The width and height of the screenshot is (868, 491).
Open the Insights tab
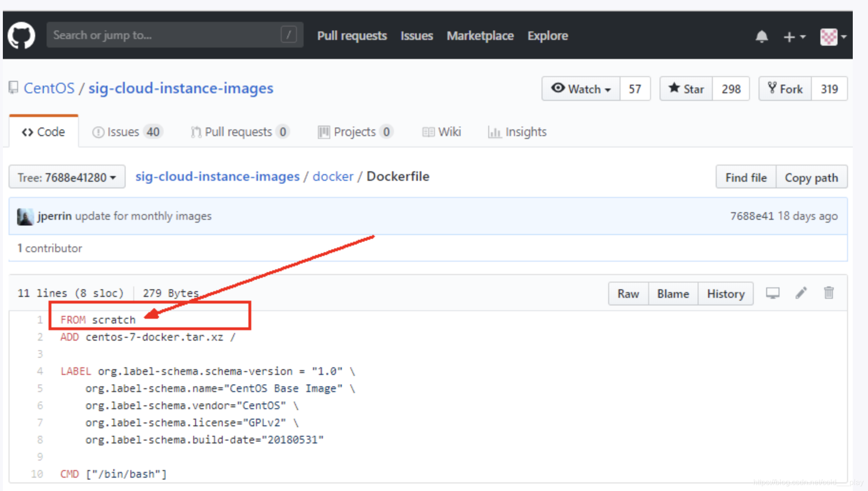pyautogui.click(x=517, y=132)
